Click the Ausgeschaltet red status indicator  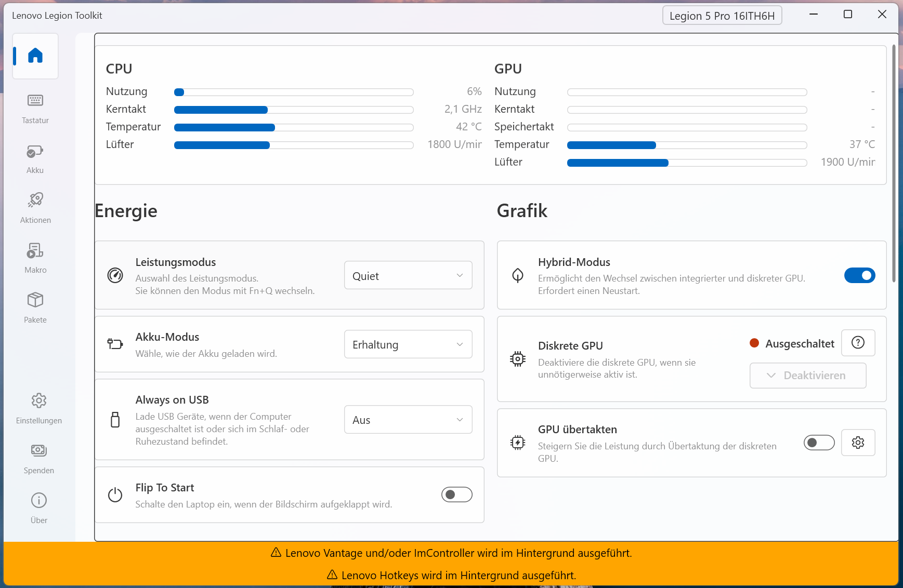coord(754,343)
